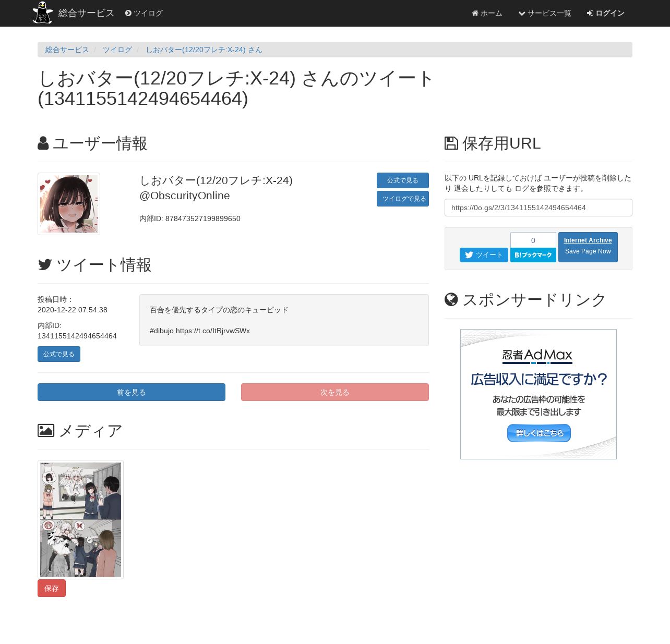Image resolution: width=670 pixels, height=644 pixels.
Task: Click picture icon beside メディア heading
Action: click(x=46, y=431)
